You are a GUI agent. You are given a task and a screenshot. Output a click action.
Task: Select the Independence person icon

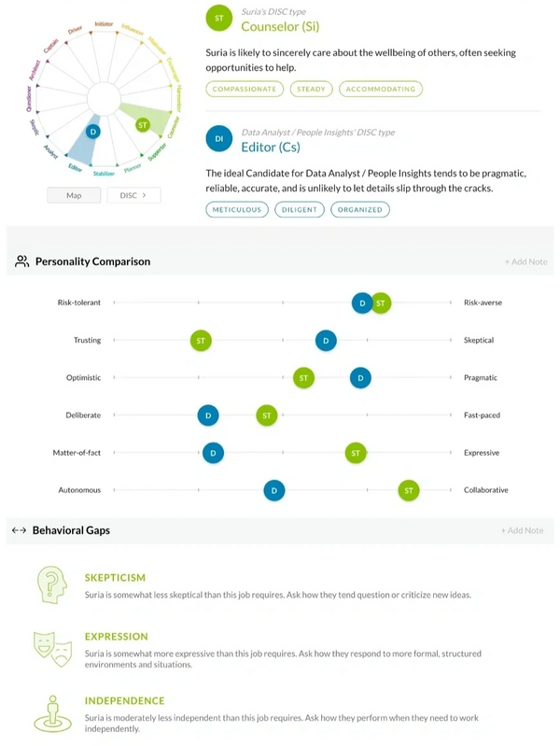(52, 713)
